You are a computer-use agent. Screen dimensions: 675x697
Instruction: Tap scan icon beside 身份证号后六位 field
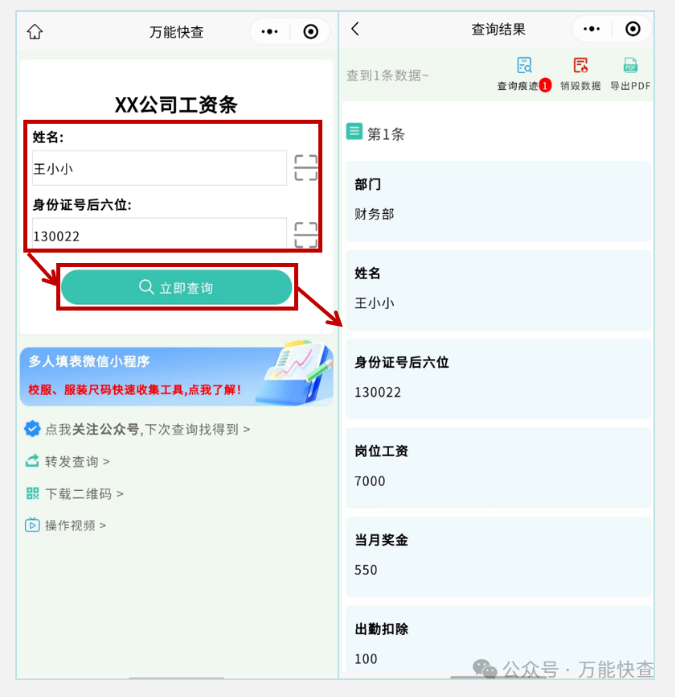click(306, 235)
